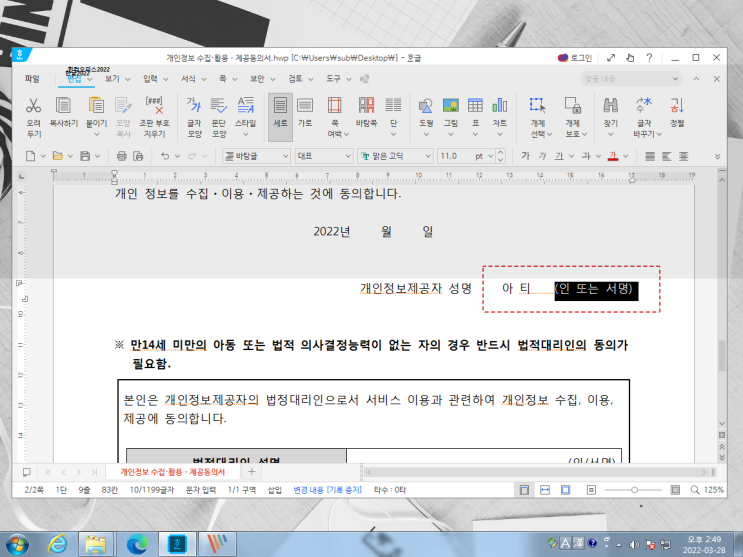
Task: Open the 도구 menu
Action: [333, 79]
